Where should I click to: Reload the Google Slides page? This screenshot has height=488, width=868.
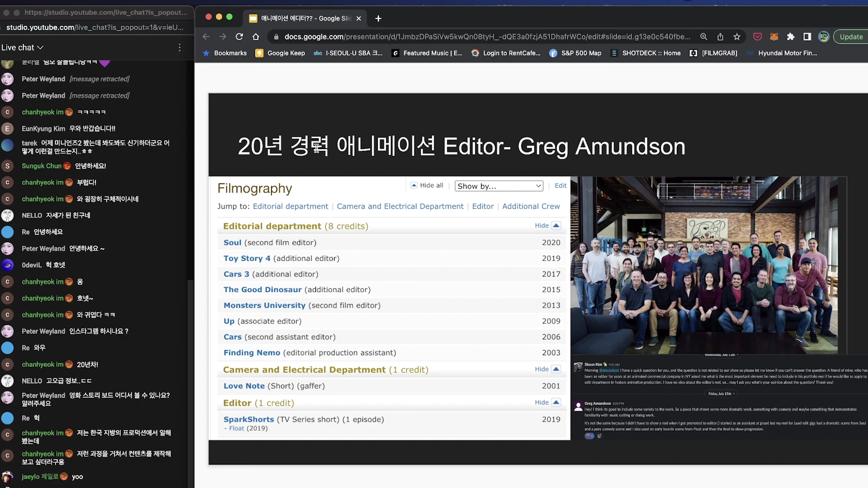(x=239, y=37)
